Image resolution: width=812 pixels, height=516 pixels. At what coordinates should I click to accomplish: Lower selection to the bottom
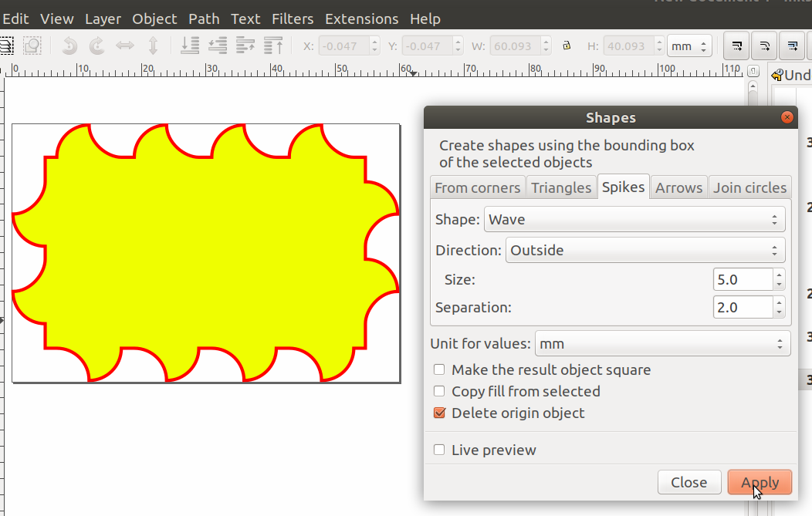tap(190, 46)
